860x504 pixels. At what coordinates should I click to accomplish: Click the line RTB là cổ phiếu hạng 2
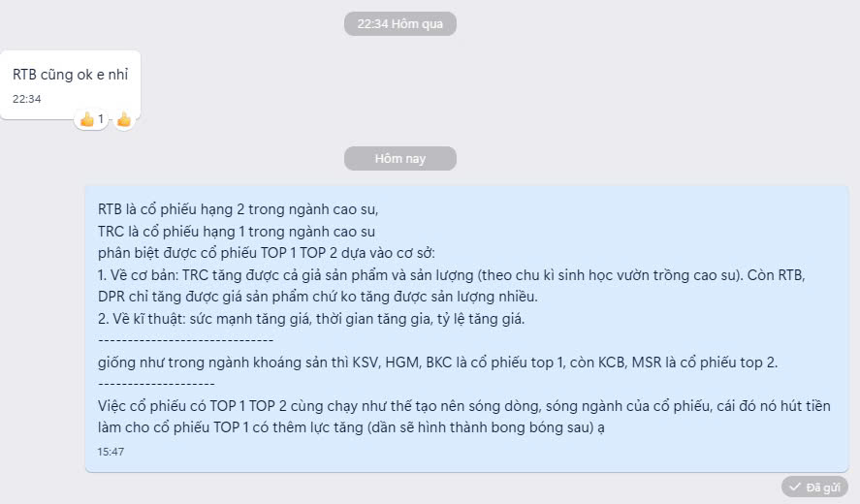click(x=239, y=209)
